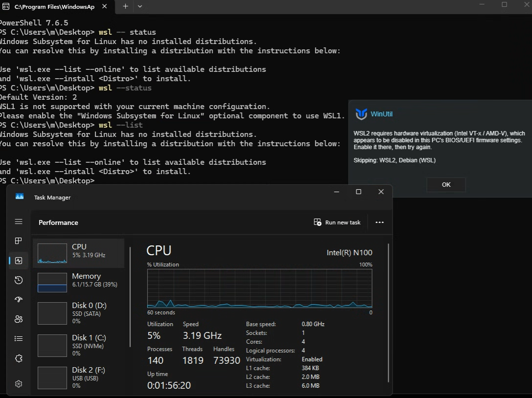532x398 pixels.
Task: Click the '3.19 GHz' speed value
Action: tap(202, 335)
